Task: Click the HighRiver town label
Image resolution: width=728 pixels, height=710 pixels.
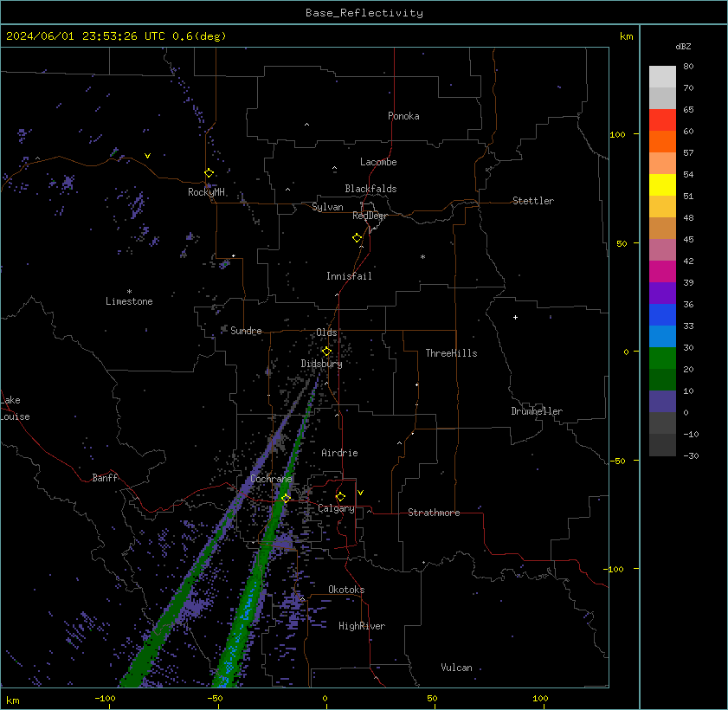Action: 362,626
